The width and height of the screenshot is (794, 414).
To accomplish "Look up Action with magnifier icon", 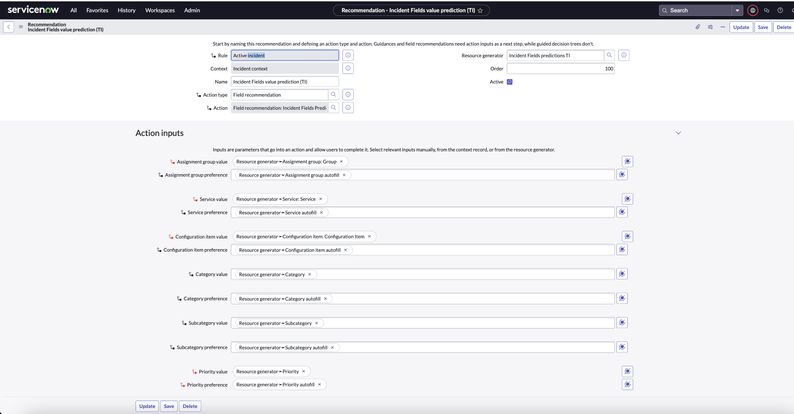I will 334,108.
